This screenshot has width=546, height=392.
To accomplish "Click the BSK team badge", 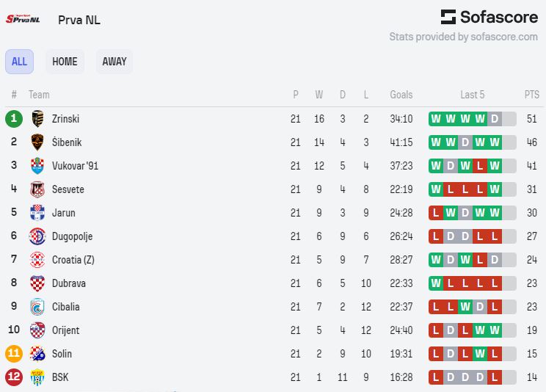I will [x=37, y=377].
